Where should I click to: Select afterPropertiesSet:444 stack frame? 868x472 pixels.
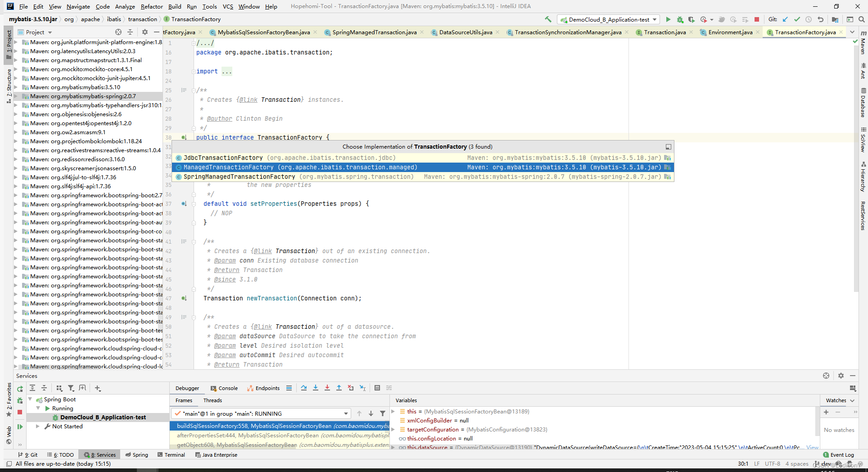[x=280, y=435]
